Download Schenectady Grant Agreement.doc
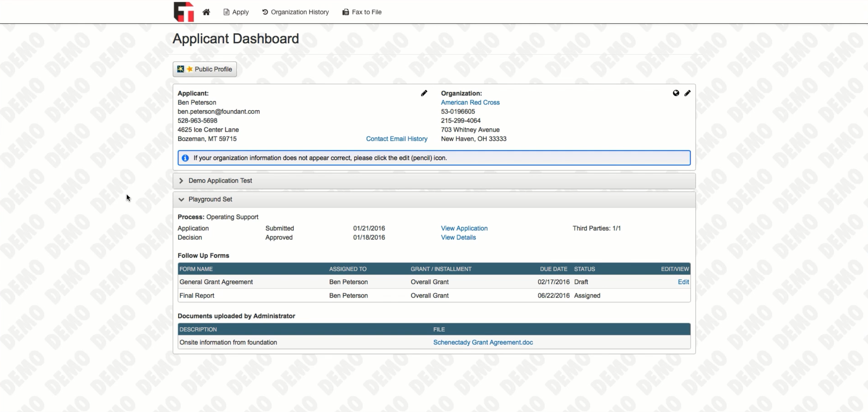868x412 pixels. pyautogui.click(x=483, y=342)
